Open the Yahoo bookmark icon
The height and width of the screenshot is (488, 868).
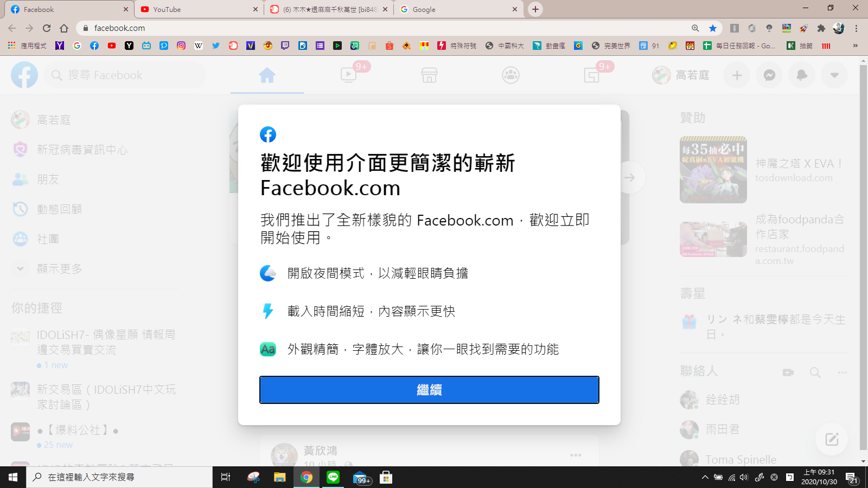[60, 46]
